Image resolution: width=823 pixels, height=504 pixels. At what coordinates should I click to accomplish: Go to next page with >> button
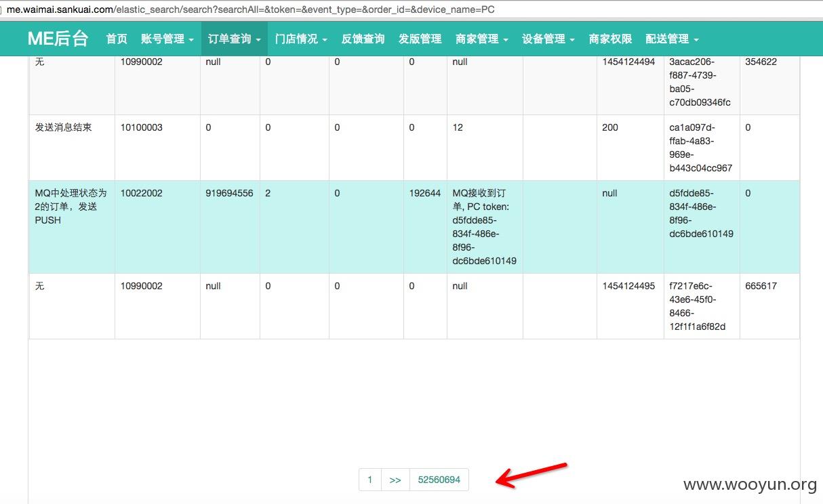[395, 480]
